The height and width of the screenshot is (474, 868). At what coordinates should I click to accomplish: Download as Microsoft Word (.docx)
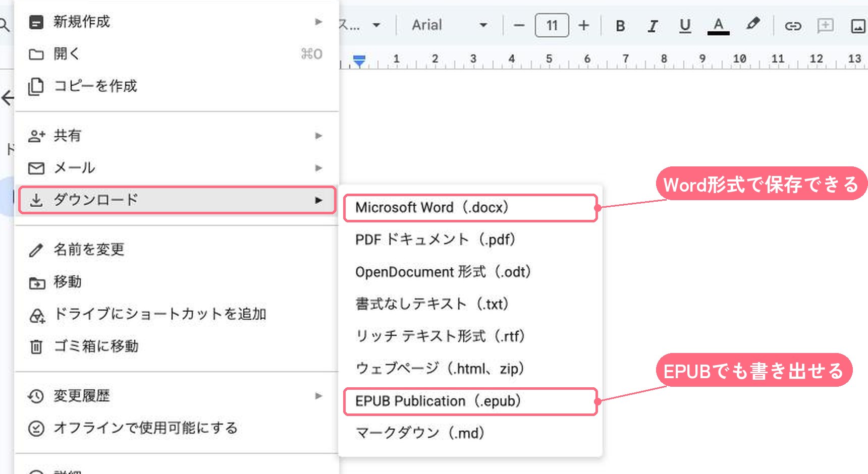(470, 208)
